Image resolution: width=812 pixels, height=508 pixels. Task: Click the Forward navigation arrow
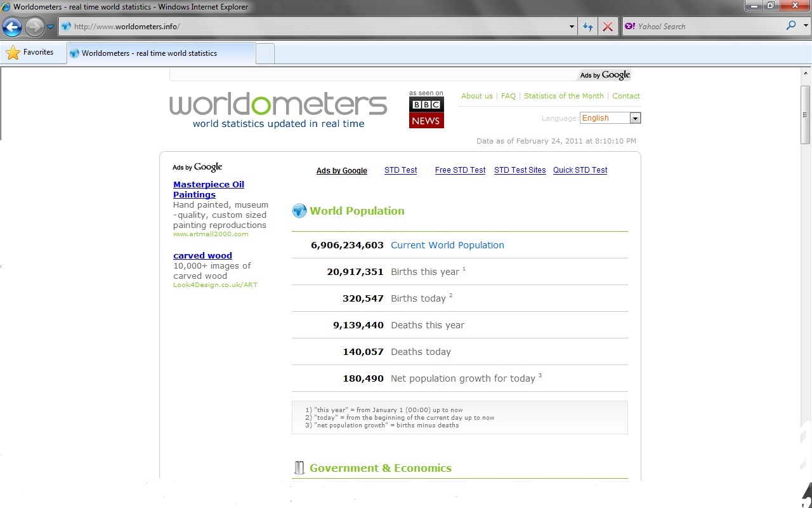(x=34, y=27)
